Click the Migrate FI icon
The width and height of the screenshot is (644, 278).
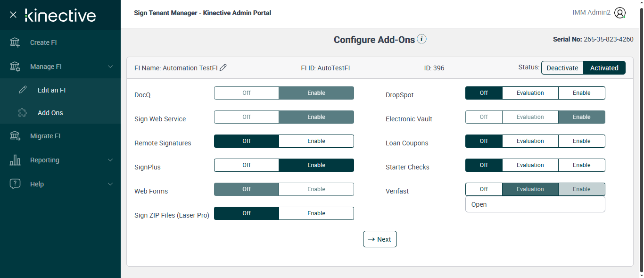(x=15, y=136)
